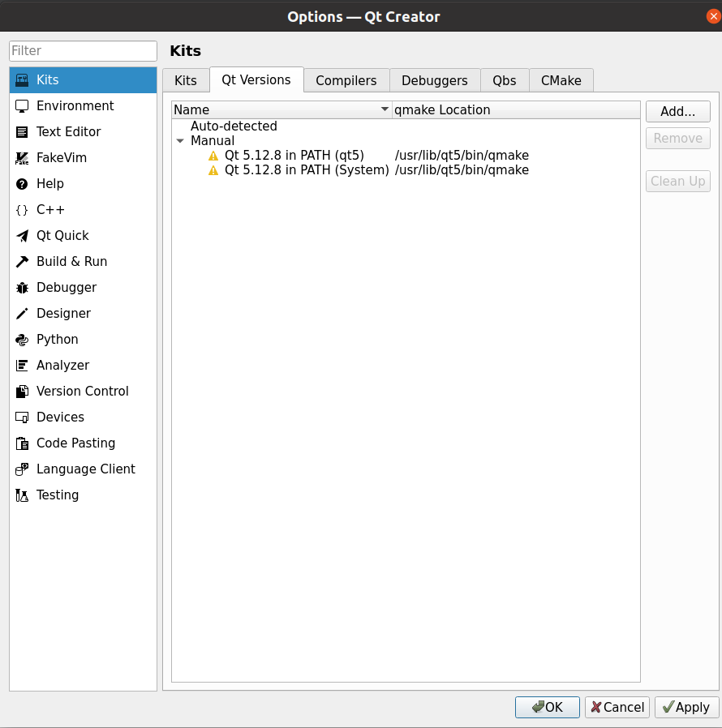Open Analyzer chart icon
Screen dimensions: 722x728
click(22, 366)
